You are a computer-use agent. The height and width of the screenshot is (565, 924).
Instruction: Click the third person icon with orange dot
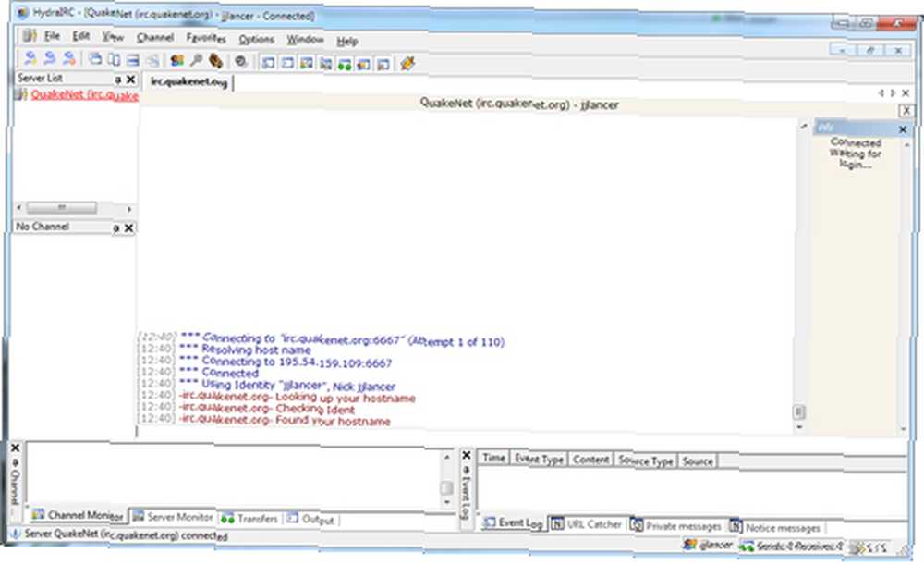tap(69, 58)
